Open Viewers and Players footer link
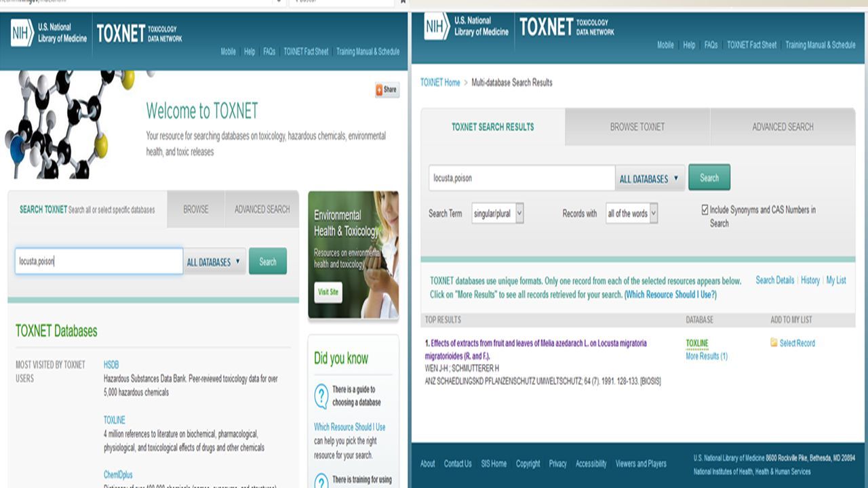Viewport: 868px width, 488px height. (x=641, y=464)
